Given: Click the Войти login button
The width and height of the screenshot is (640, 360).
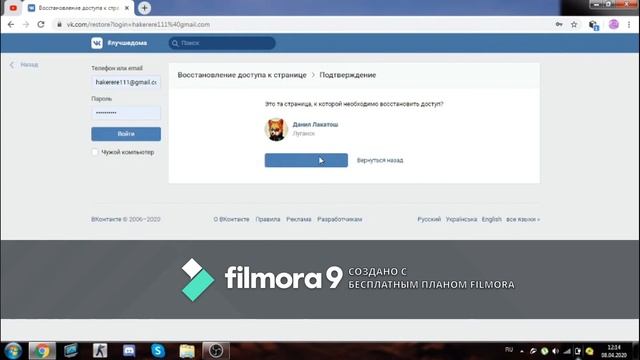Looking at the screenshot, I should (126, 134).
